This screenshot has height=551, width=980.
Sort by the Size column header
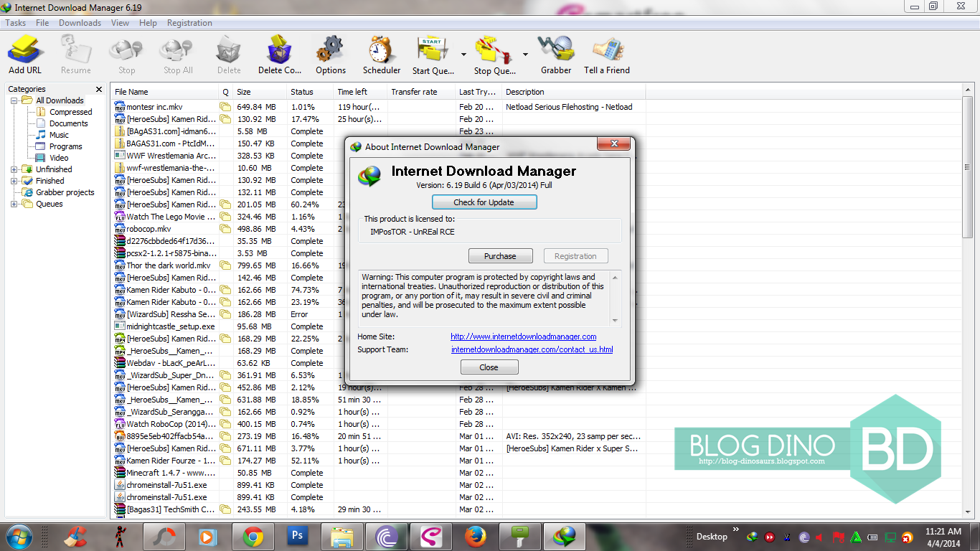[x=260, y=92]
